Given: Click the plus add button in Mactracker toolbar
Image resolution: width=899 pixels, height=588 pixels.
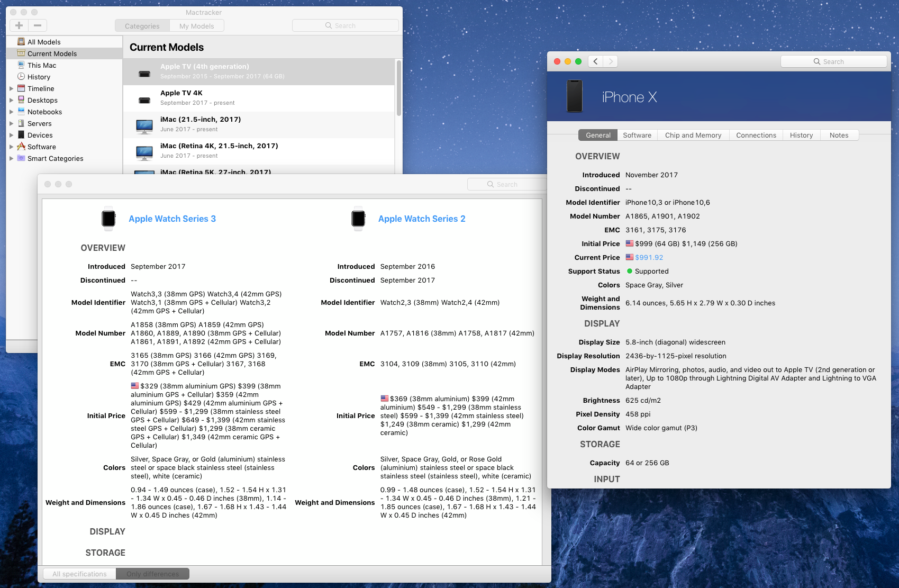Looking at the screenshot, I should (x=19, y=25).
